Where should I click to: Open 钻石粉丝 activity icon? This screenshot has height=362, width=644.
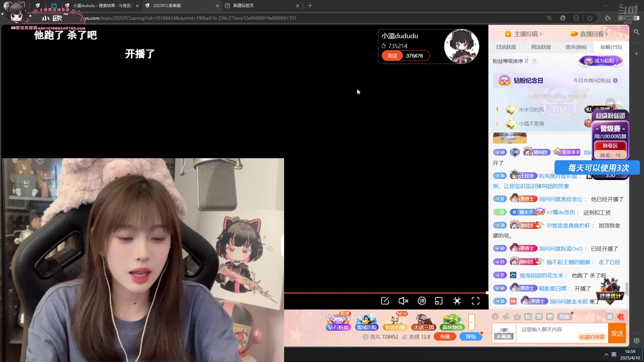(338, 321)
